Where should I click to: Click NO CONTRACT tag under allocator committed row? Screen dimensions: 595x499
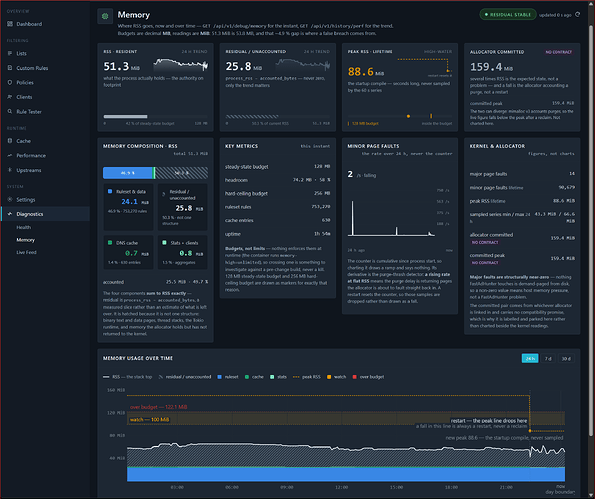point(485,242)
